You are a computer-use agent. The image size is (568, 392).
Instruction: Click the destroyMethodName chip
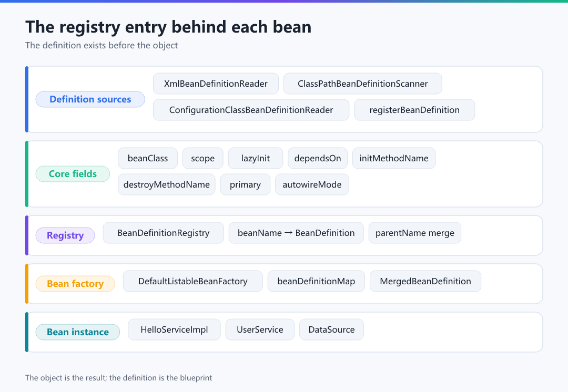coord(167,184)
